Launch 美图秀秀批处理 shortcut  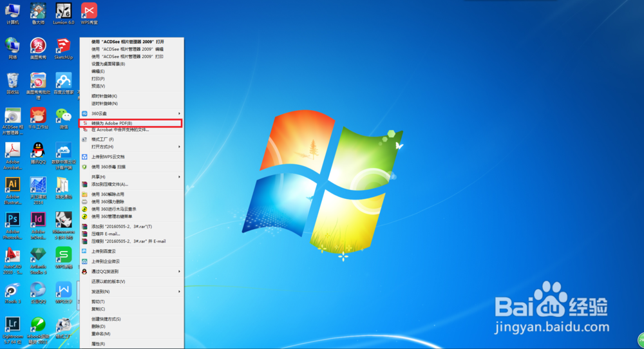[x=38, y=86]
